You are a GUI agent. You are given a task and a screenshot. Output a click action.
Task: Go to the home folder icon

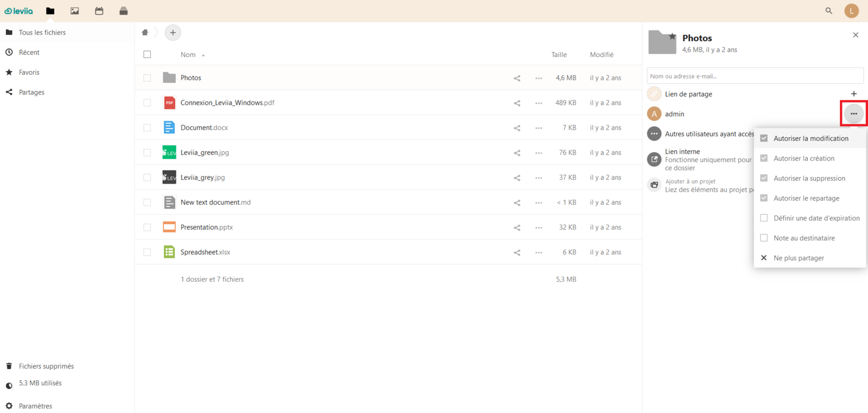pos(145,33)
